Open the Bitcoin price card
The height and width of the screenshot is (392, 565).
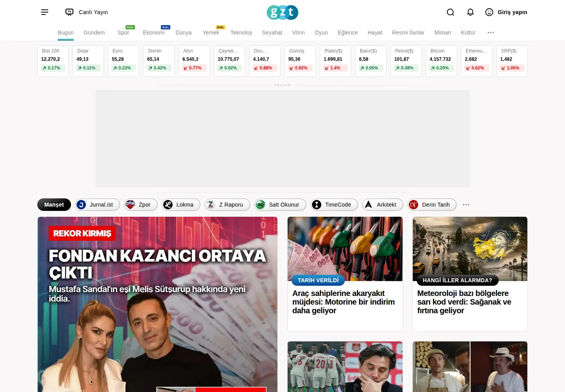tap(441, 61)
